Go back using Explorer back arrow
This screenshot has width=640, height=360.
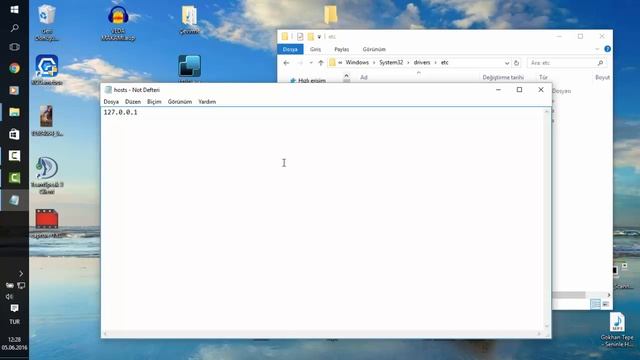pos(286,63)
